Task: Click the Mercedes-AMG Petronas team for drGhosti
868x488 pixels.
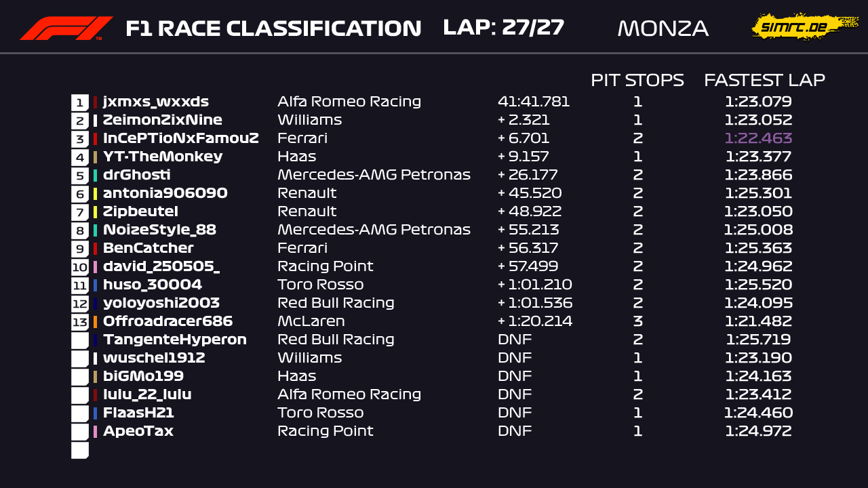Action: (374, 176)
